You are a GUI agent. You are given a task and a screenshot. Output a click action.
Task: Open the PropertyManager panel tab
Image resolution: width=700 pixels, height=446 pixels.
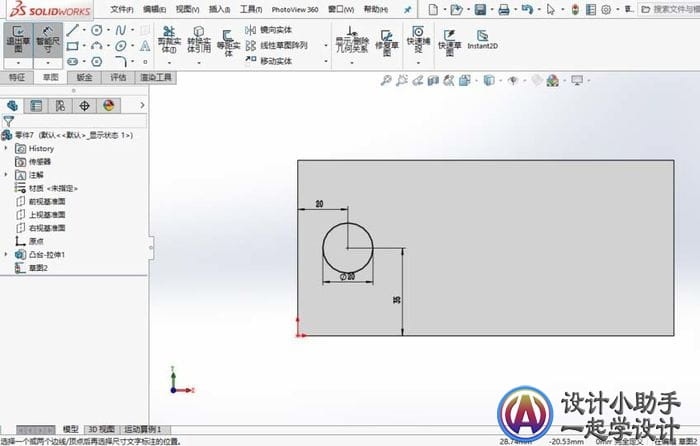[x=36, y=105]
